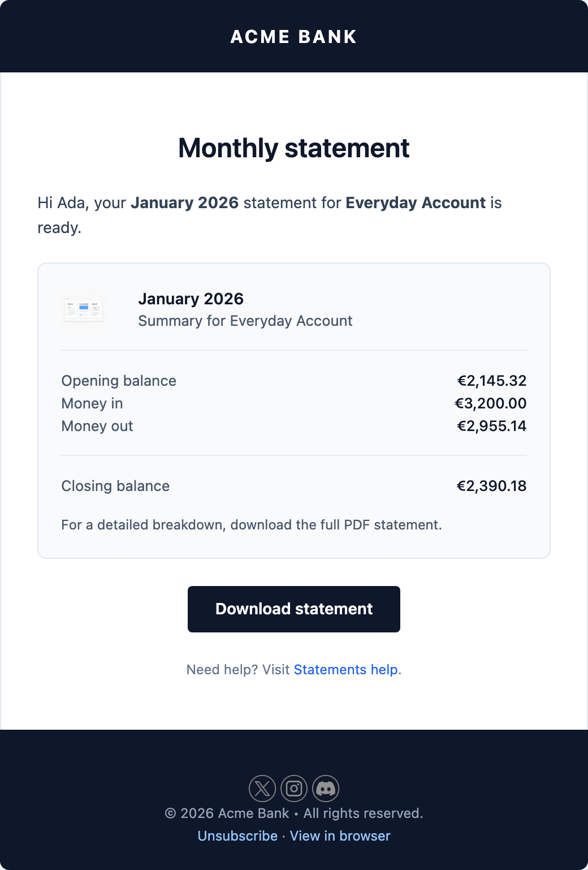588x870 pixels.
Task: Select the Closing balance value €2,390.18
Action: point(491,486)
